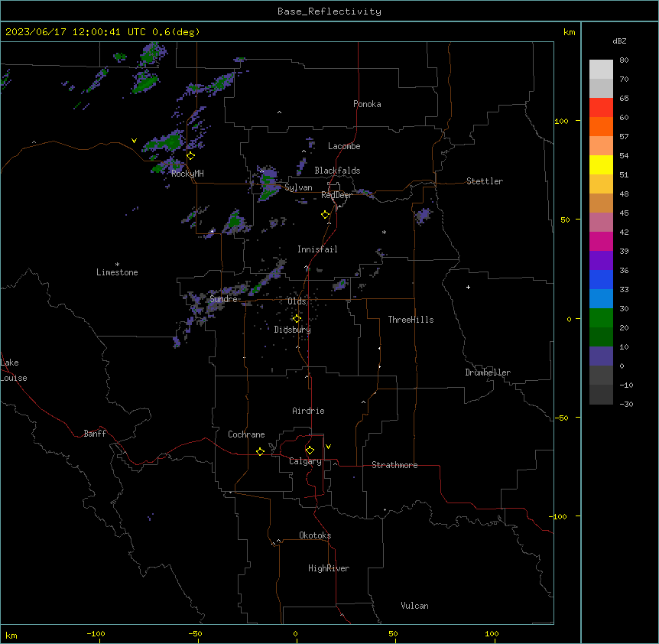Select the Lacombe city label
The width and height of the screenshot is (659, 644).
click(344, 146)
